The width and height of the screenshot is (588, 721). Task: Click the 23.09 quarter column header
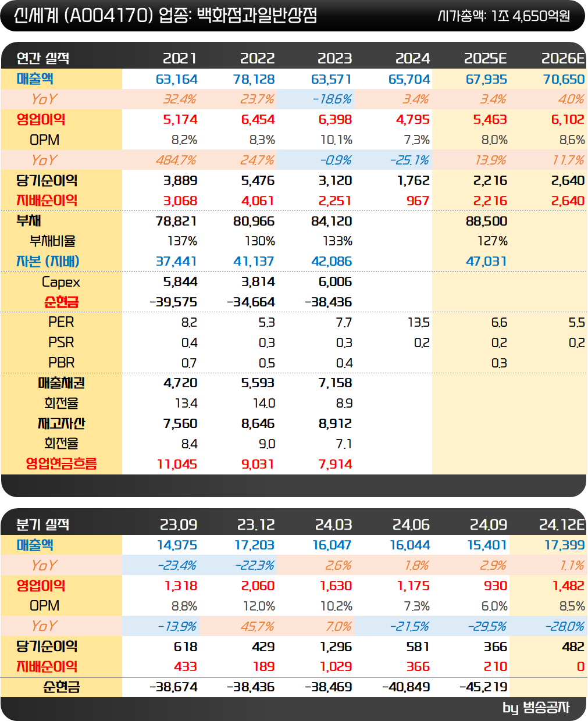click(x=179, y=524)
